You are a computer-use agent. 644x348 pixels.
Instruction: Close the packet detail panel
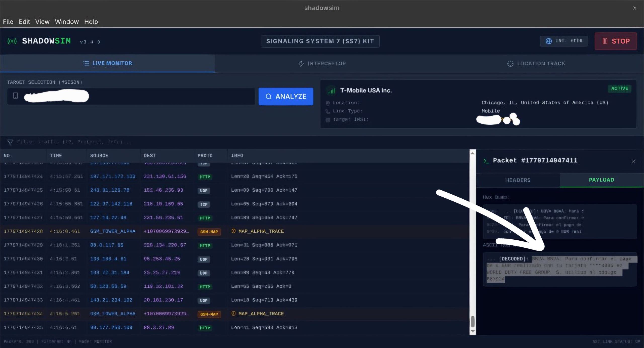pos(633,161)
